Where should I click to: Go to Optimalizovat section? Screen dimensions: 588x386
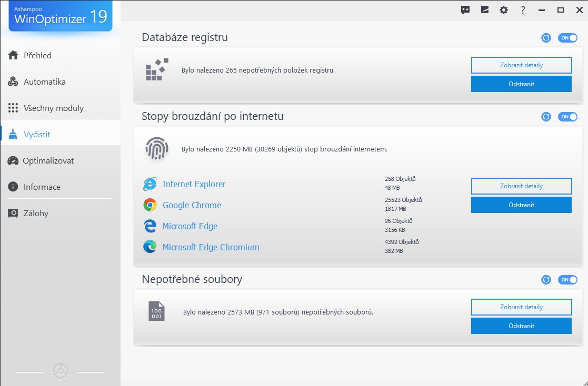48,161
